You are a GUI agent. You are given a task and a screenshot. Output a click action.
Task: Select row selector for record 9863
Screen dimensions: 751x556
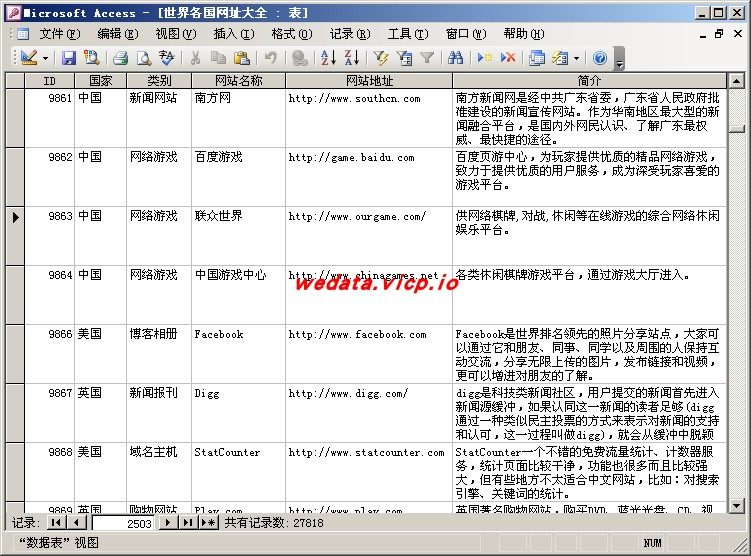tap(15, 236)
